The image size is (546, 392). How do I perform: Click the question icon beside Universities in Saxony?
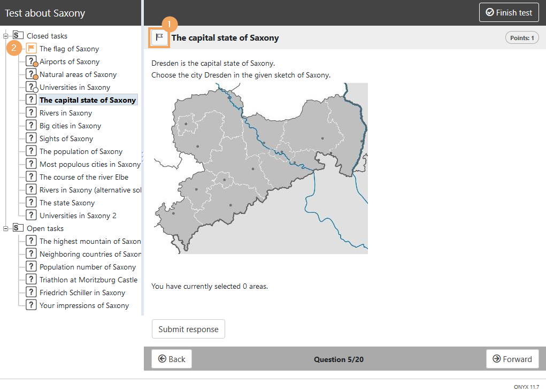31,87
